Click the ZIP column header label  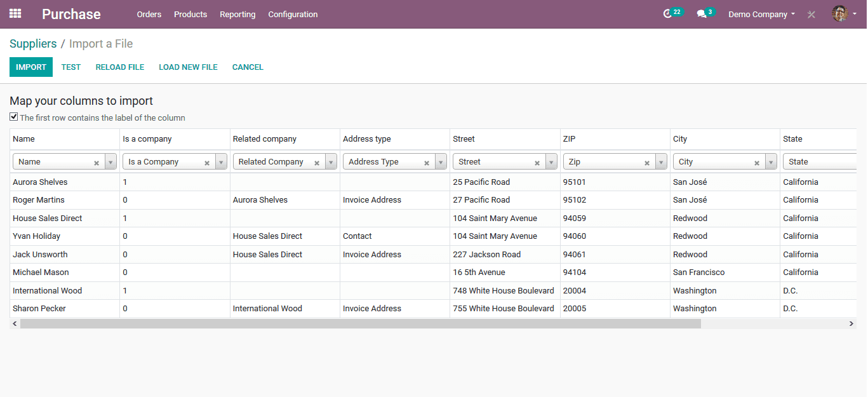569,138
